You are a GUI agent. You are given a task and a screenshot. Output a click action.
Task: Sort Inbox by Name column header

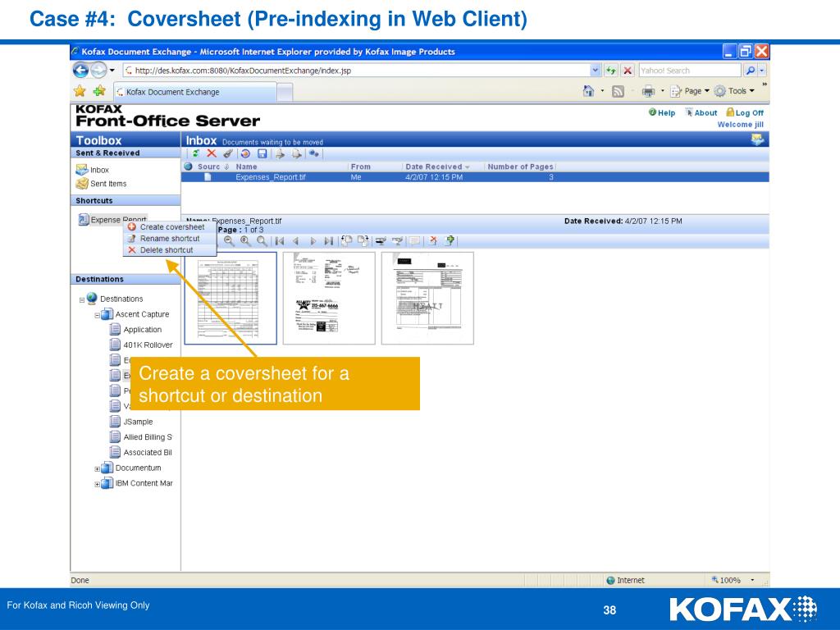coord(246,167)
